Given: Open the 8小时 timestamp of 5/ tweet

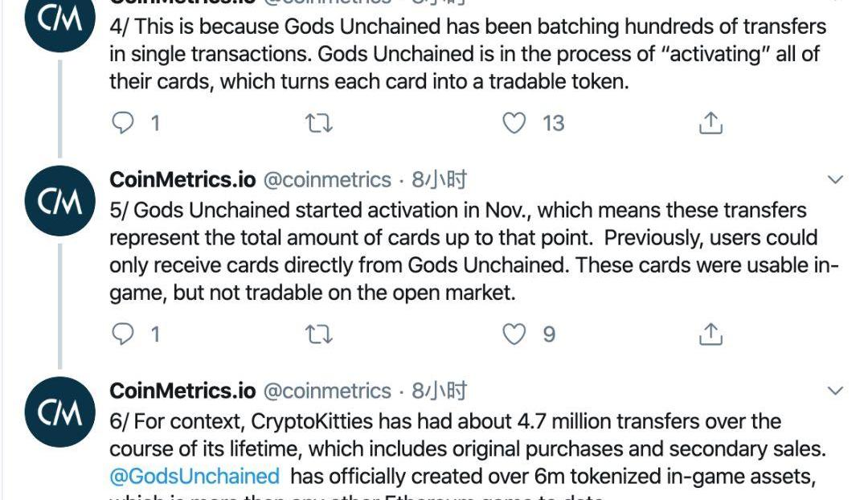Looking at the screenshot, I should click(x=439, y=180).
